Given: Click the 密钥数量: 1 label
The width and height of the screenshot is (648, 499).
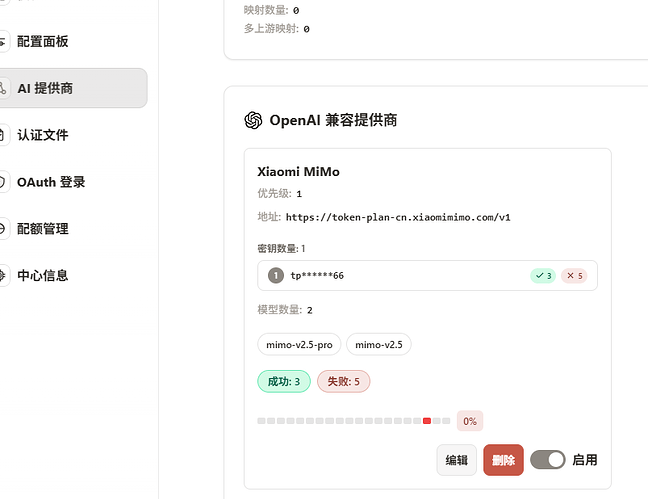Looking at the screenshot, I should [281, 248].
